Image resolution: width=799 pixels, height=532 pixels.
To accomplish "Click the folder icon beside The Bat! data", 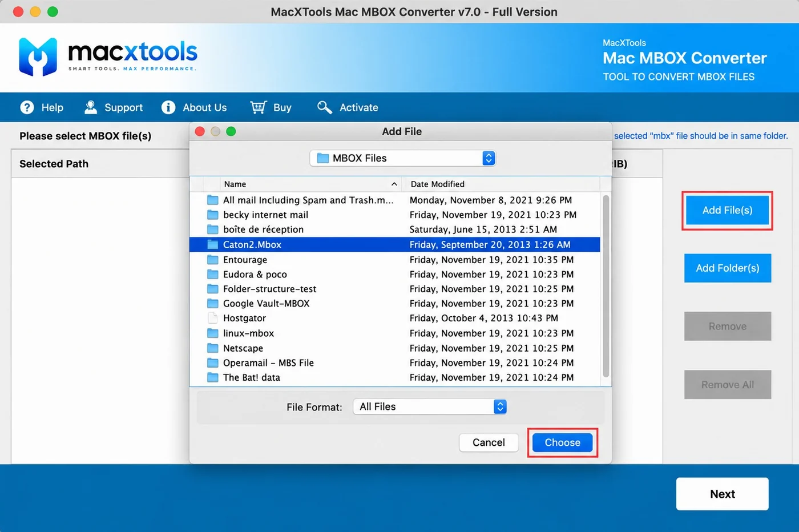I will coord(213,377).
